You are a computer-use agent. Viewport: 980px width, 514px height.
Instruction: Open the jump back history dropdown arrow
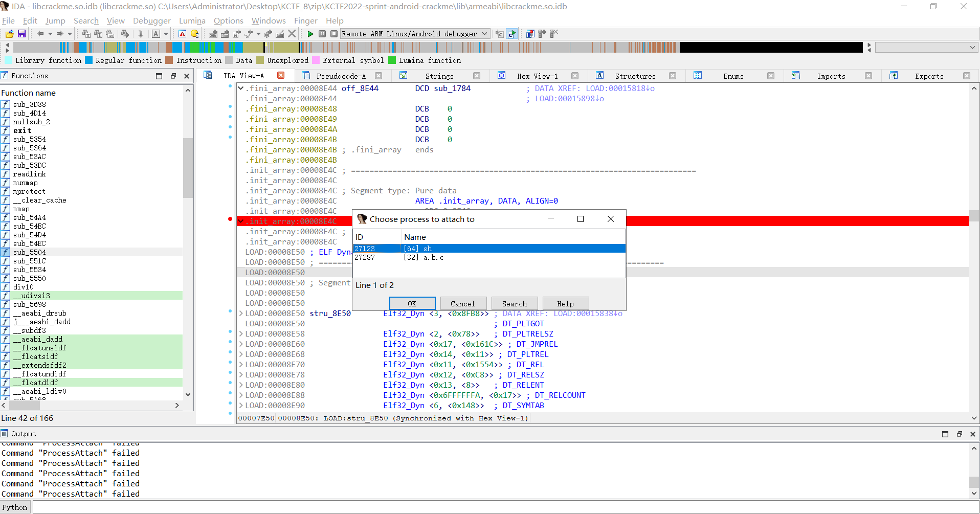pos(50,34)
